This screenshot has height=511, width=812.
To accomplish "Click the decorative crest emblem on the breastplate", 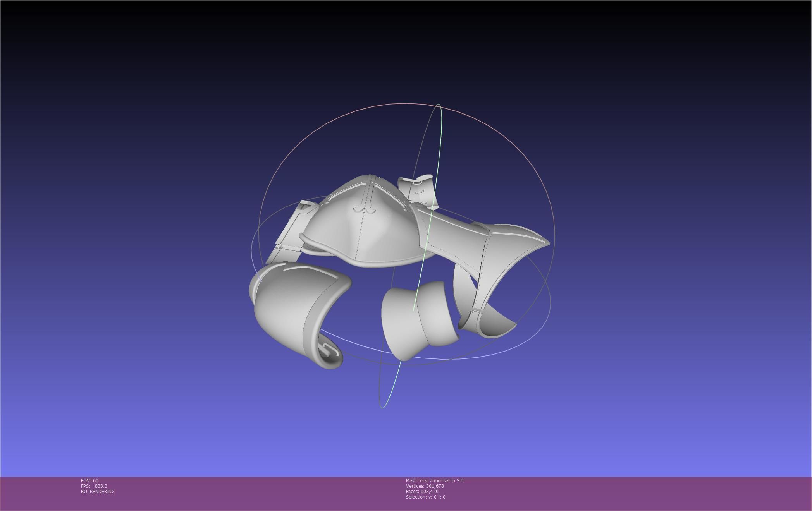I will pos(365,209).
